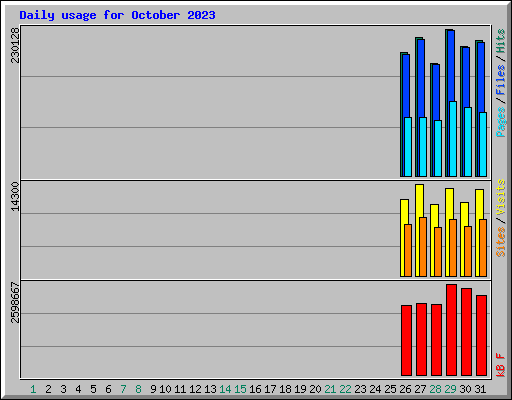Click the blue files bar for day 31
This screenshot has width=512, height=400.
point(481,77)
